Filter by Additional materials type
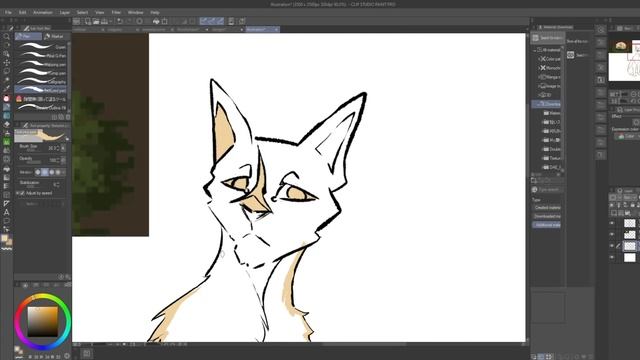640x360 pixels. (x=547, y=225)
